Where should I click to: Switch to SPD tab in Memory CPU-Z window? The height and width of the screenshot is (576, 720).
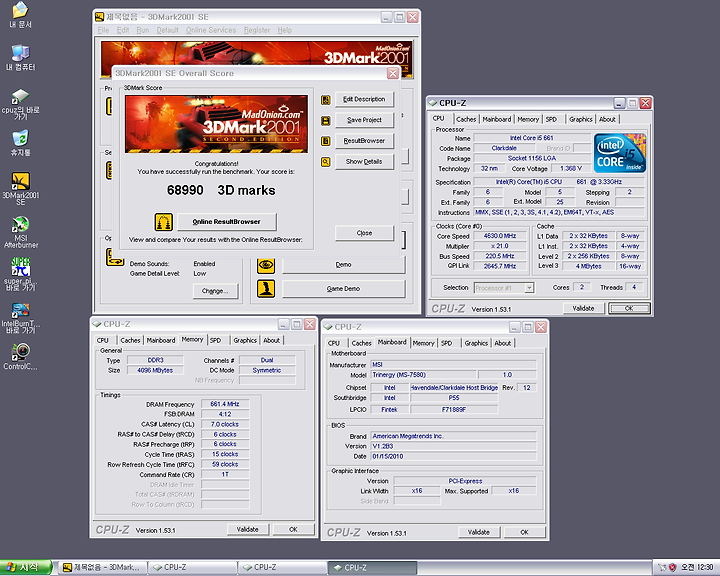(x=215, y=340)
